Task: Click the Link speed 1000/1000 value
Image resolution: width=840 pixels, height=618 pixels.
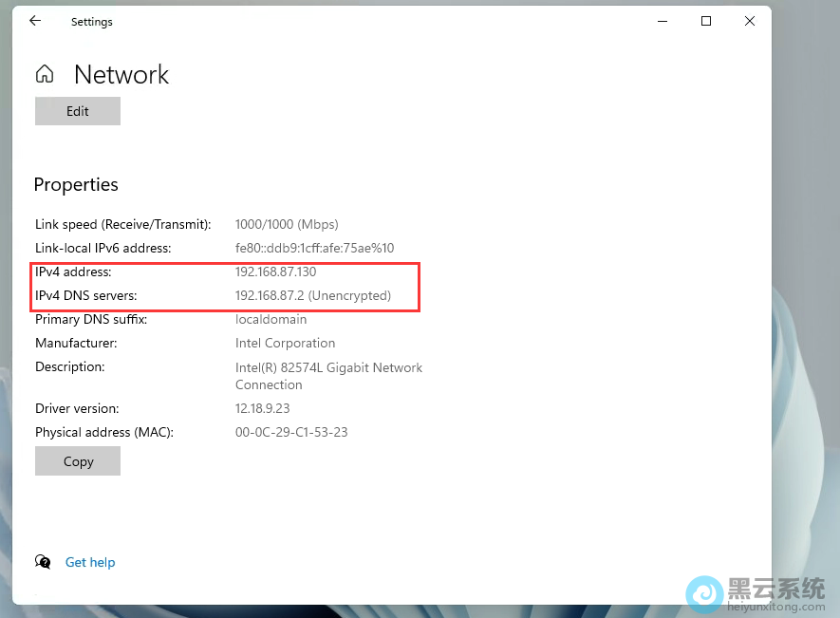Action: pyautogui.click(x=287, y=225)
